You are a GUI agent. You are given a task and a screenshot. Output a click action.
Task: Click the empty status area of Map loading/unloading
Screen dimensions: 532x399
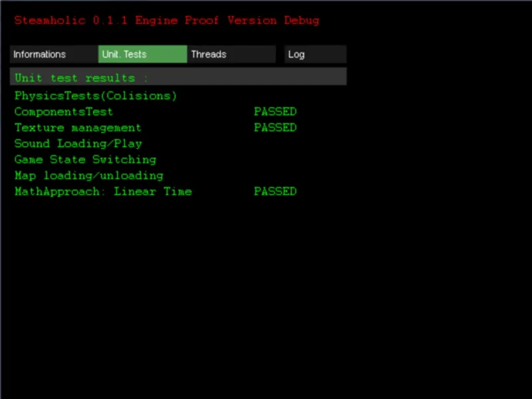coord(275,176)
